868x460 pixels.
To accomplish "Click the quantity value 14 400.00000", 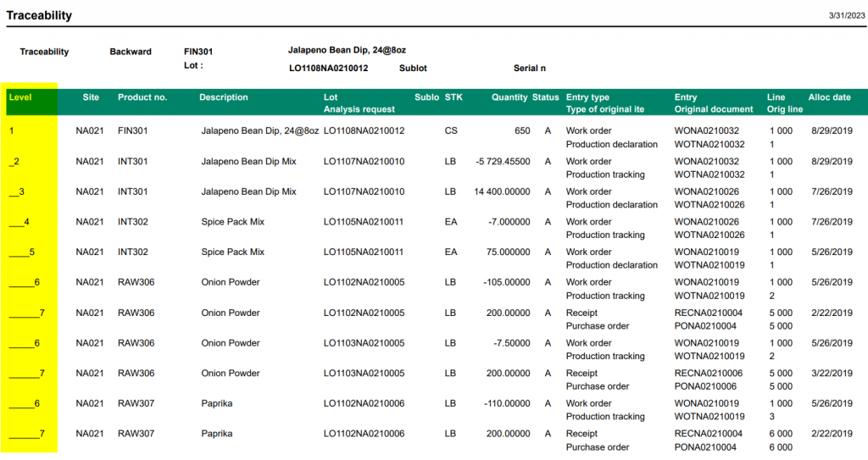I will [502, 191].
